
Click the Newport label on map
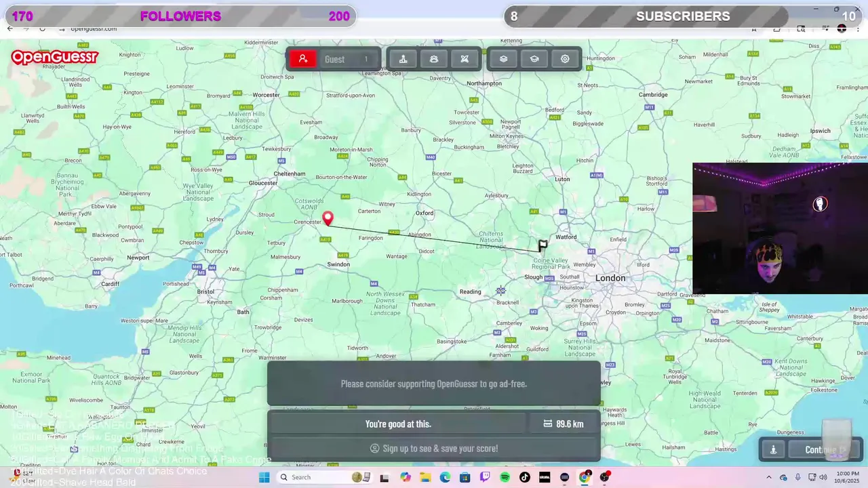tap(138, 258)
